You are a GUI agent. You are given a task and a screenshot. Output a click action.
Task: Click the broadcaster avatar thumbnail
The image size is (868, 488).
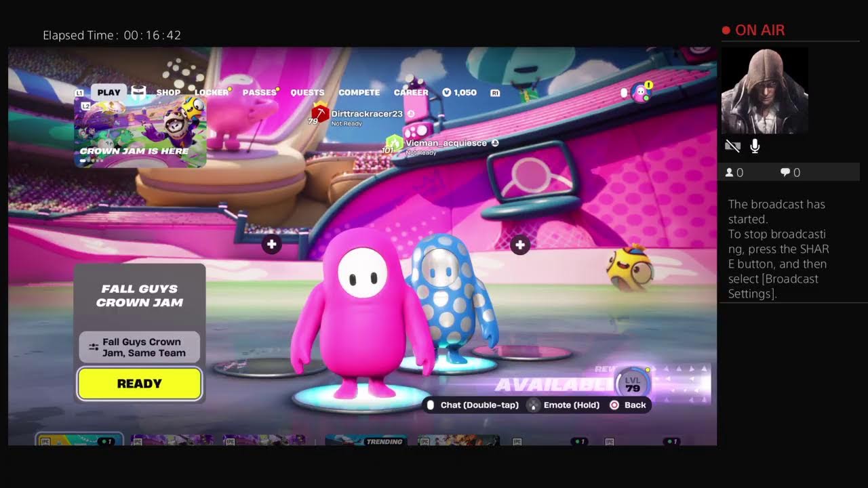click(x=764, y=90)
